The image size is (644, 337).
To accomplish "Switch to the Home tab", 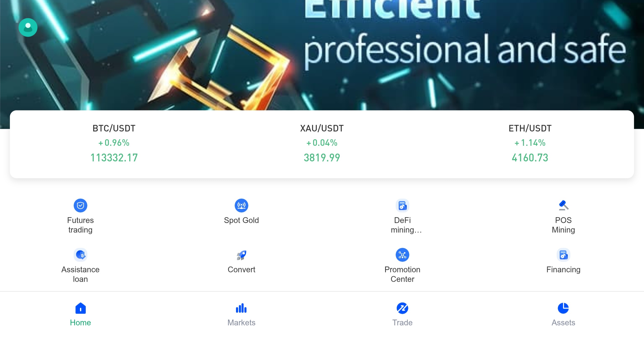I will tap(80, 314).
